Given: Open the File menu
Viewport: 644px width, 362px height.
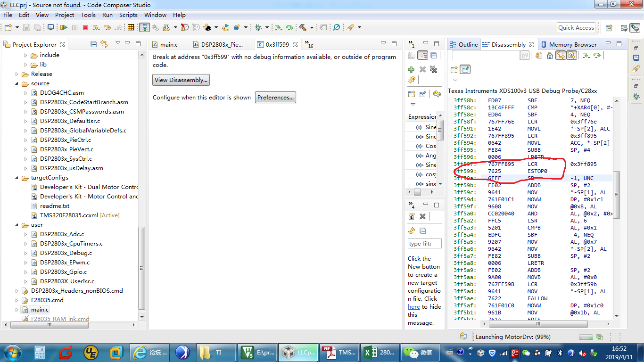Looking at the screenshot, I should [8, 15].
